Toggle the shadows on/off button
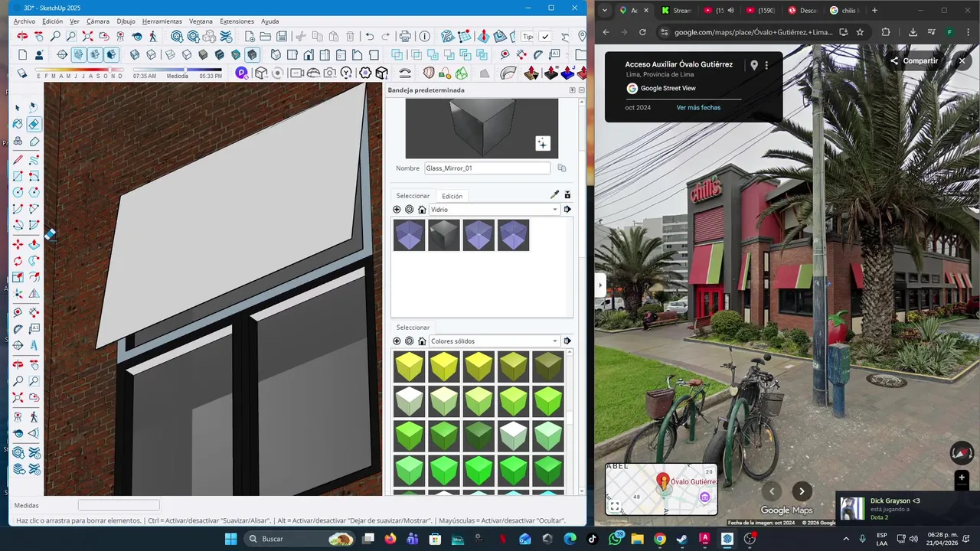Viewport: 980px width, 551px height. click(x=22, y=73)
